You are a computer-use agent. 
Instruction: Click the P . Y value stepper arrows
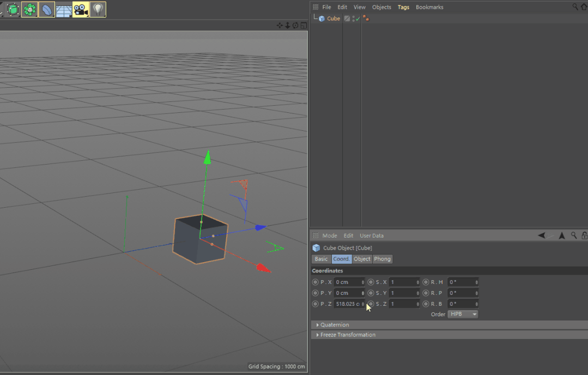362,293
